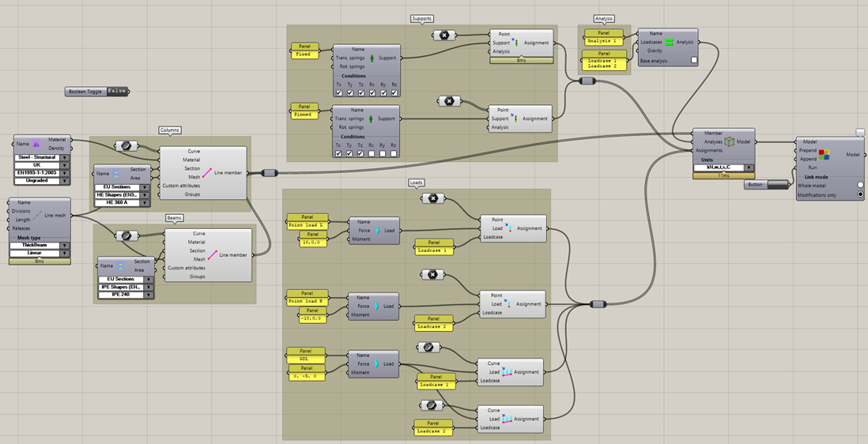Open the HE 360 A section dropdown

(x=145, y=203)
